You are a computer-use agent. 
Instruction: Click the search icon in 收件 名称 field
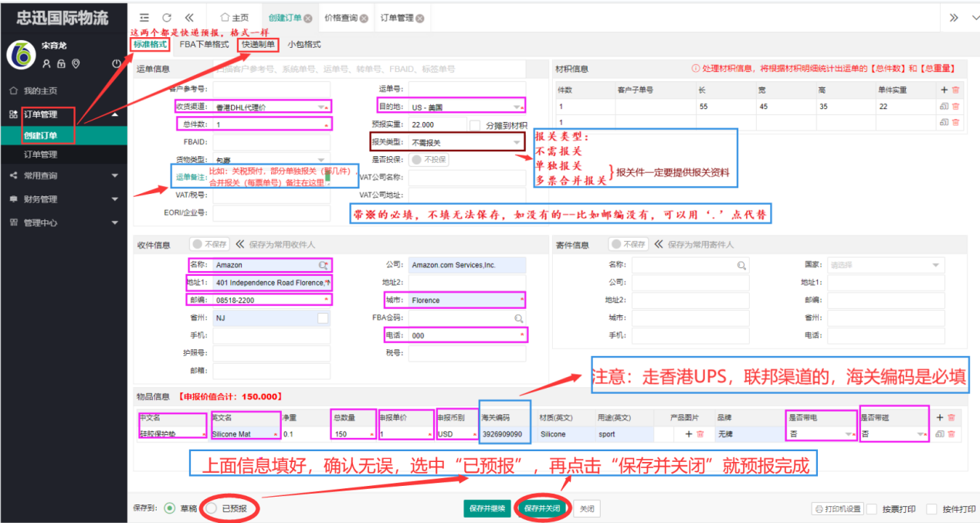[x=323, y=265]
